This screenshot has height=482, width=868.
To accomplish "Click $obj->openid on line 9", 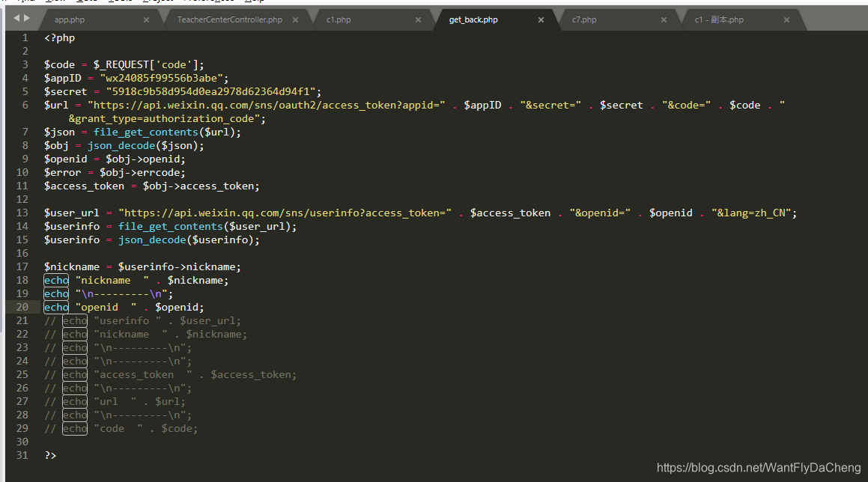I will pos(143,159).
